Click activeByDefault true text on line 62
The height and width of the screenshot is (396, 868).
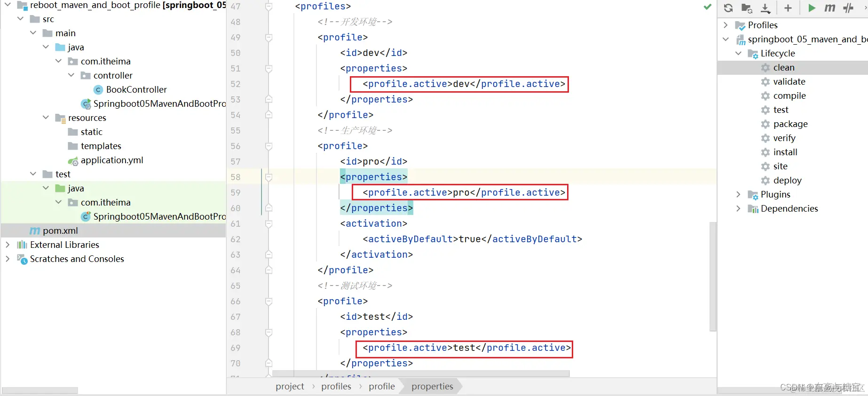coord(473,239)
